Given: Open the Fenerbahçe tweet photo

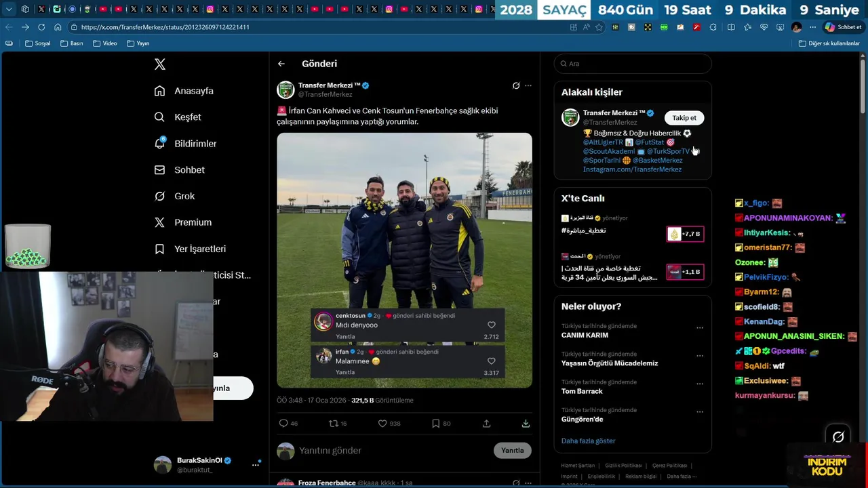Looking at the screenshot, I should [x=404, y=260].
